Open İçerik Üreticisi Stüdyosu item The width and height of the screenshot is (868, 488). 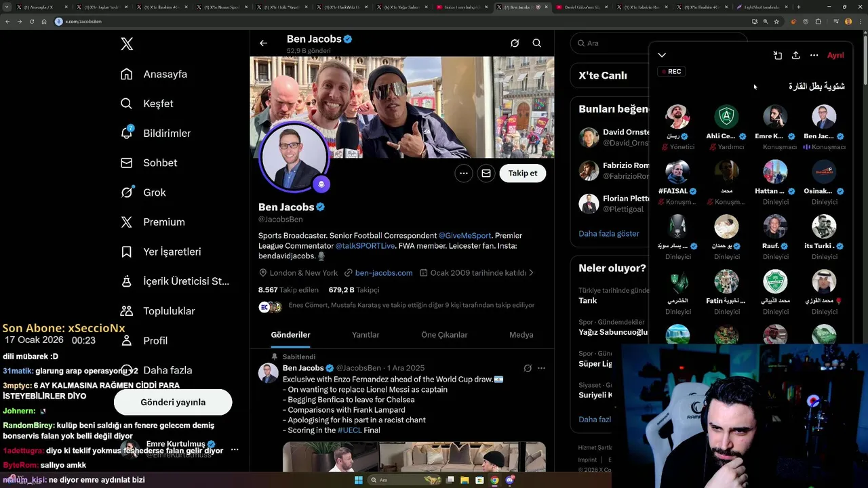coord(175,281)
